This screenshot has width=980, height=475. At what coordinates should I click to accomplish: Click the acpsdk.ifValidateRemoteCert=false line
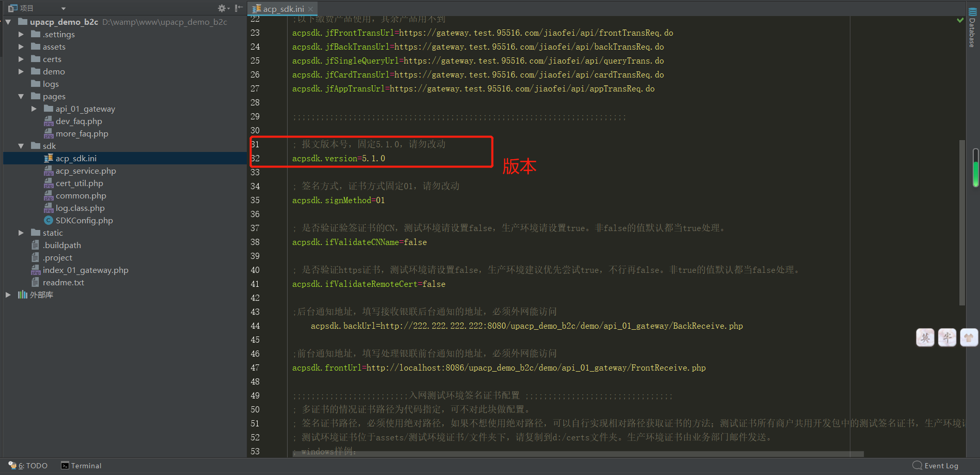pyautogui.click(x=369, y=284)
